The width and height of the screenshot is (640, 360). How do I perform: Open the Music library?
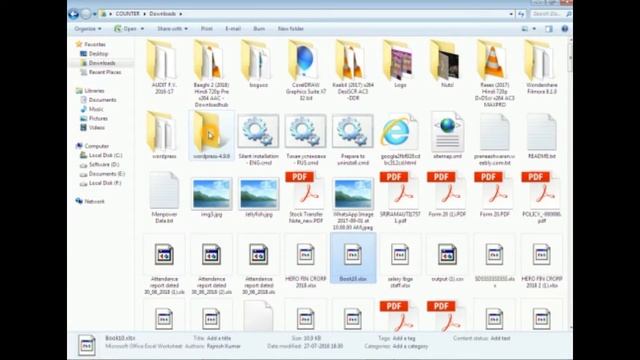(96, 109)
